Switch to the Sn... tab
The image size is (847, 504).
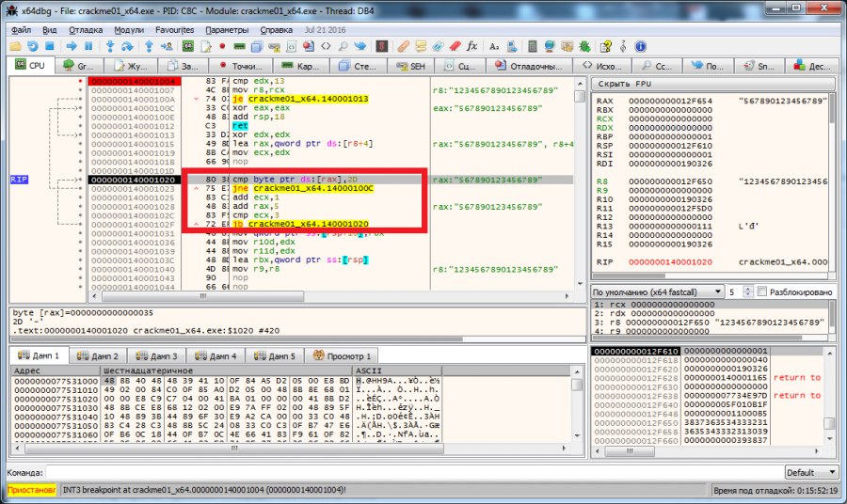(x=759, y=66)
